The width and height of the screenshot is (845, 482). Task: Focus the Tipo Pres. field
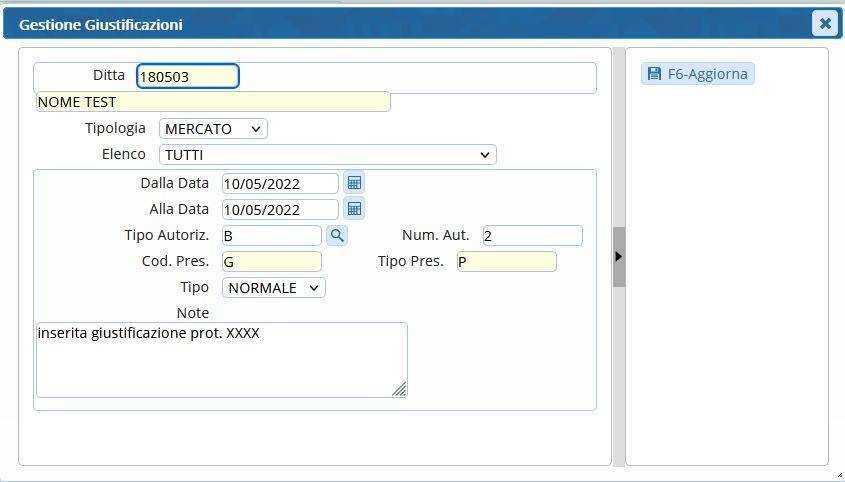(506, 262)
